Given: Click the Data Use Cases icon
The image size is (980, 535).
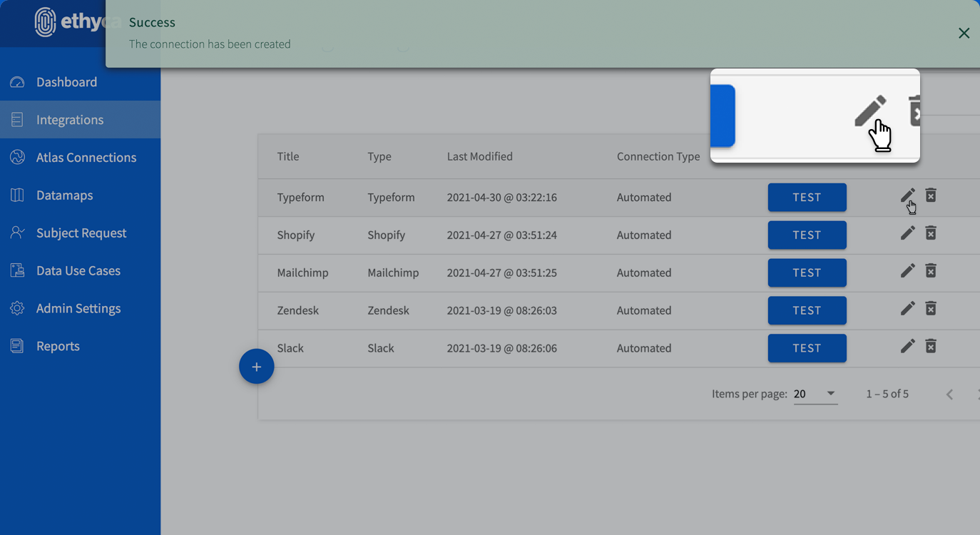Looking at the screenshot, I should click(17, 271).
